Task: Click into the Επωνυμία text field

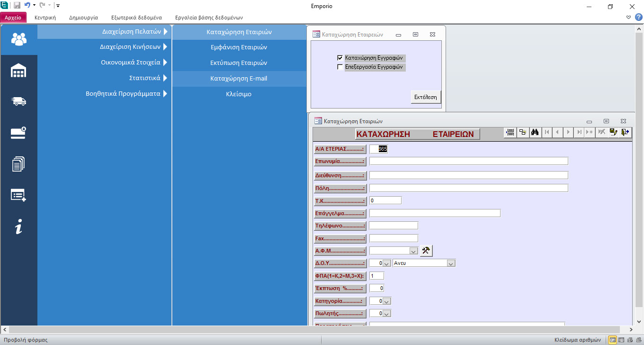Action: point(468,161)
